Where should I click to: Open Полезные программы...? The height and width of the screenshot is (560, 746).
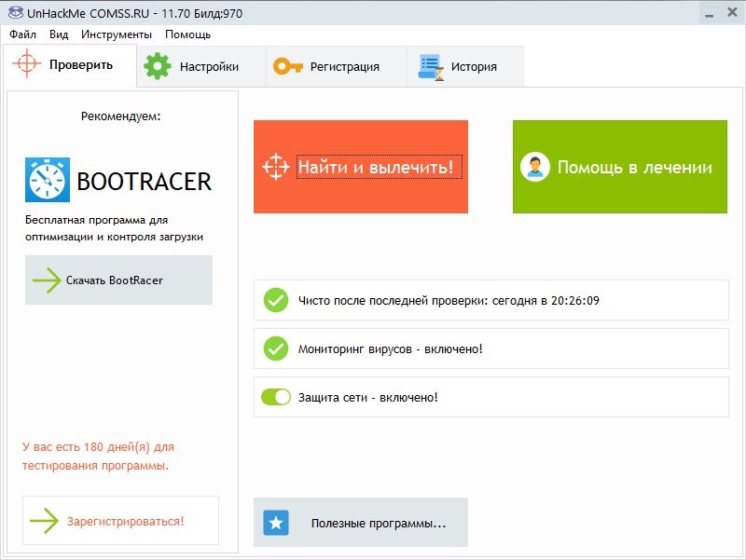(361, 523)
